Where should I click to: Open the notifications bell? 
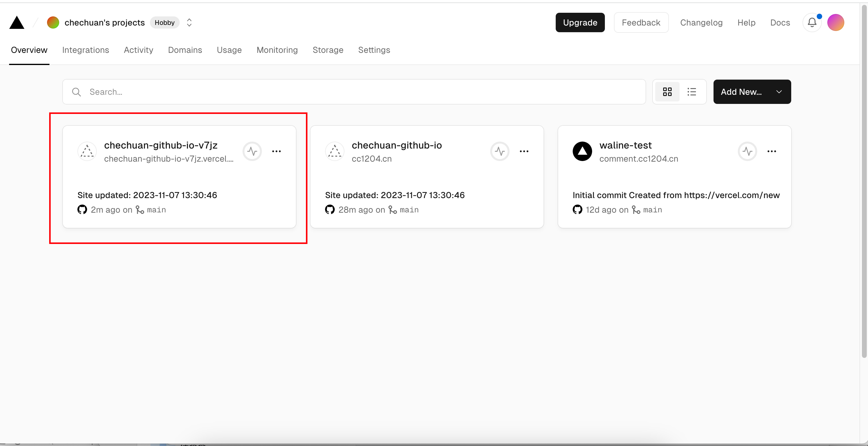(x=812, y=22)
